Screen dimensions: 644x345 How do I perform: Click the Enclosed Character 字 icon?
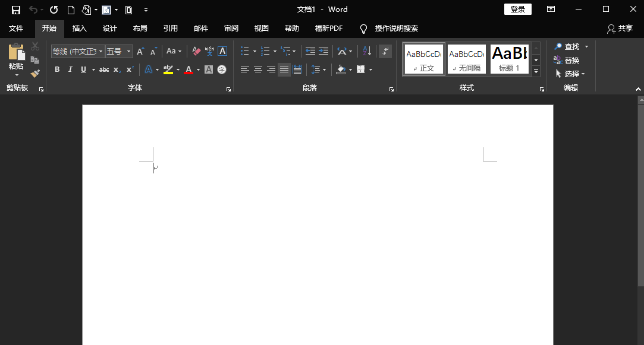click(222, 69)
